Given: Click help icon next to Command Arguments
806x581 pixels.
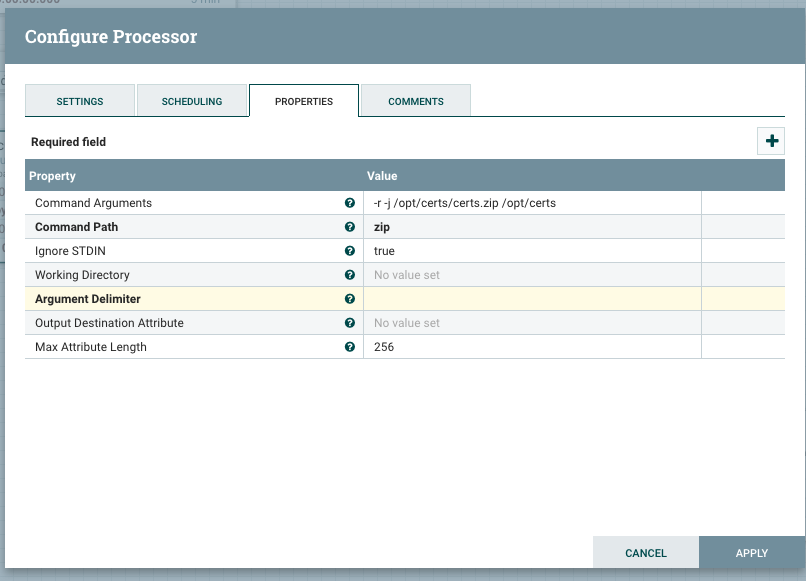Looking at the screenshot, I should tap(350, 203).
